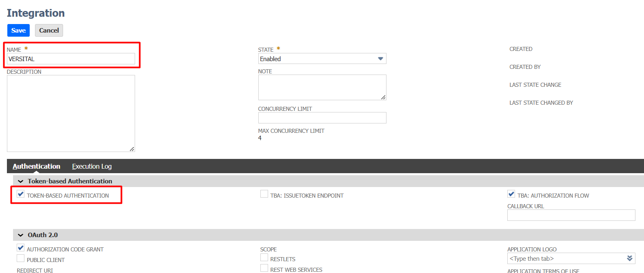Toggle TBA: Authorization Flow checkbox
Image resolution: width=644 pixels, height=273 pixels.
pyautogui.click(x=511, y=194)
